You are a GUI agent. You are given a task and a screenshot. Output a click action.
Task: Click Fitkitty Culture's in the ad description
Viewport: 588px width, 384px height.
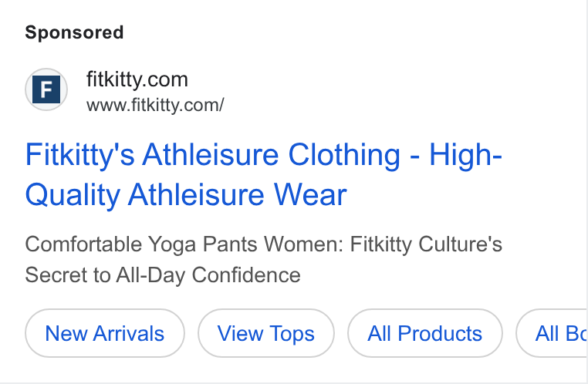426,244
